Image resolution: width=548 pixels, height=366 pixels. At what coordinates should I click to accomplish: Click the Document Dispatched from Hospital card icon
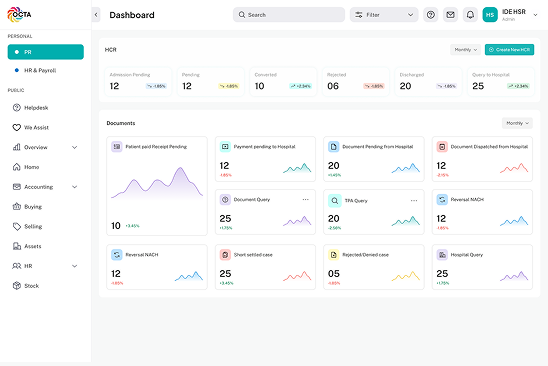pos(442,147)
